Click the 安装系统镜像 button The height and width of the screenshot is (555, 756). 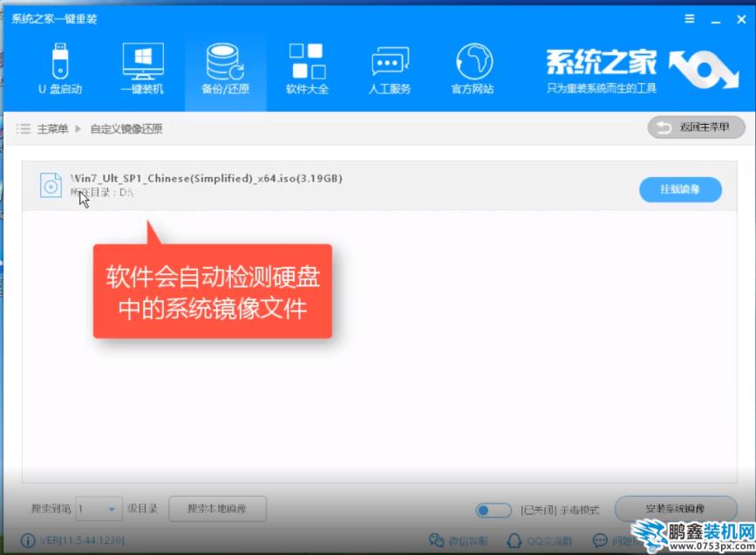tap(676, 509)
